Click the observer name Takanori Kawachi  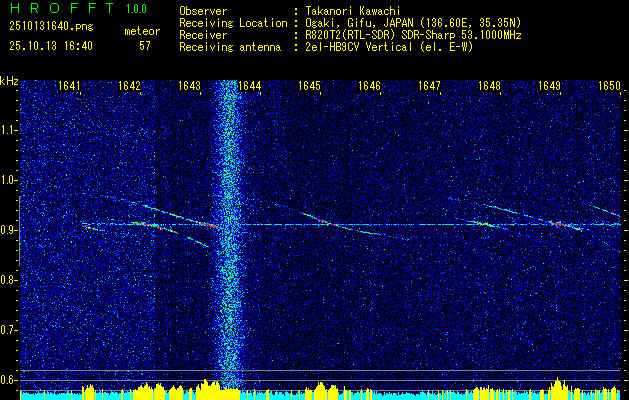(x=353, y=11)
